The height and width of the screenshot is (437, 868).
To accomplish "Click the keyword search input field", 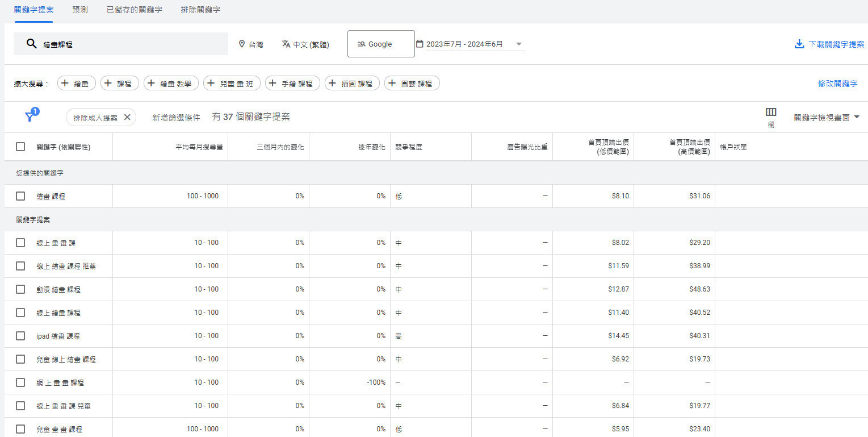I will pyautogui.click(x=121, y=44).
